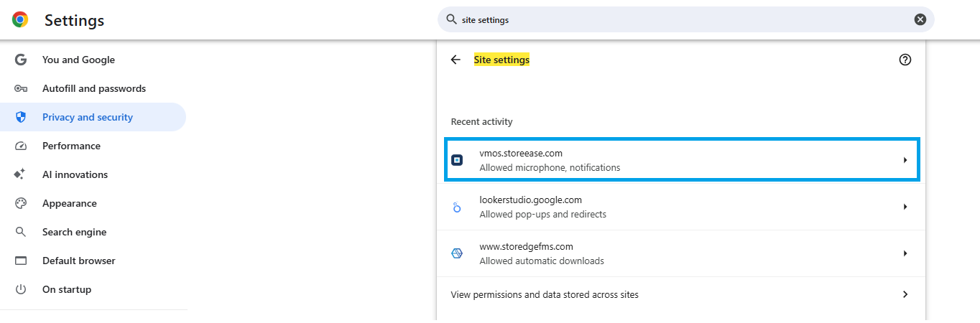Expand vmos.storeease.com row arrow
Image resolution: width=980 pixels, height=323 pixels.
click(x=905, y=160)
